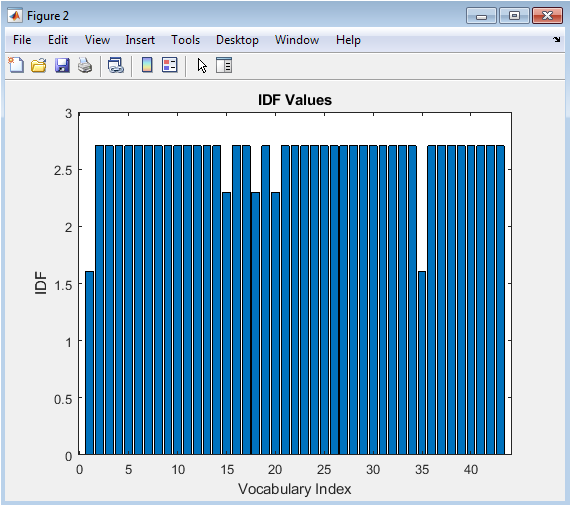Click the dock figure arrow at the menu bar's right end
This screenshot has width=571, height=506.
coord(556,39)
